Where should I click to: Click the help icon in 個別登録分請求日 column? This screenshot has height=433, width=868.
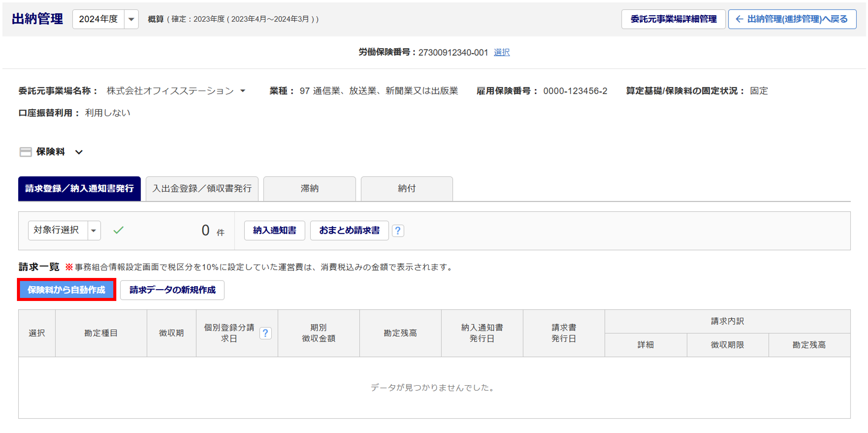[265, 333]
